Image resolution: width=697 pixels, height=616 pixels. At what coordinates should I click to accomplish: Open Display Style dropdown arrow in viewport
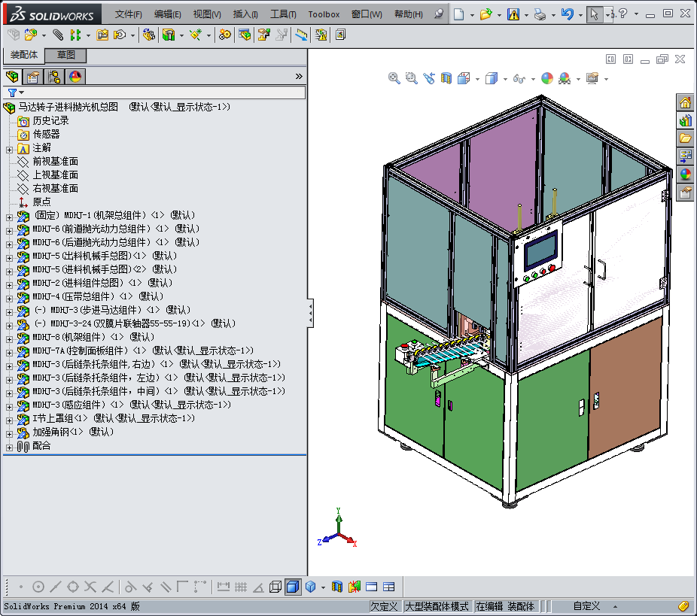click(x=505, y=79)
